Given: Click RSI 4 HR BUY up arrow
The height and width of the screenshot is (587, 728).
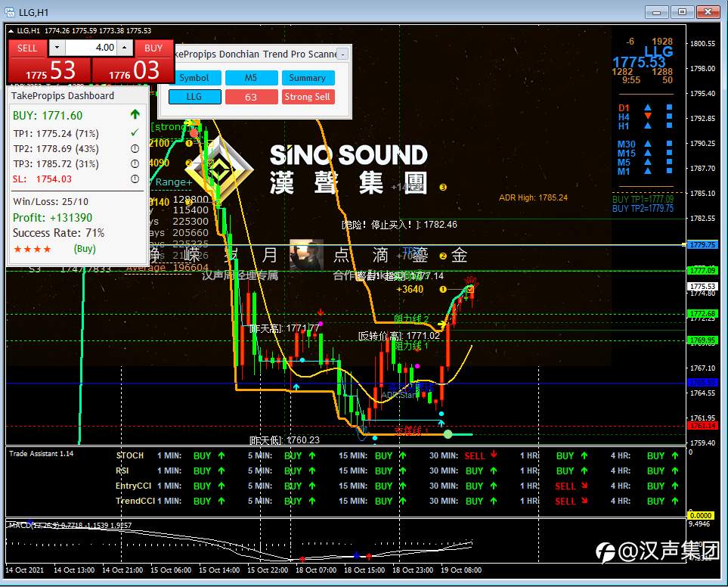Looking at the screenshot, I should click(x=675, y=471).
